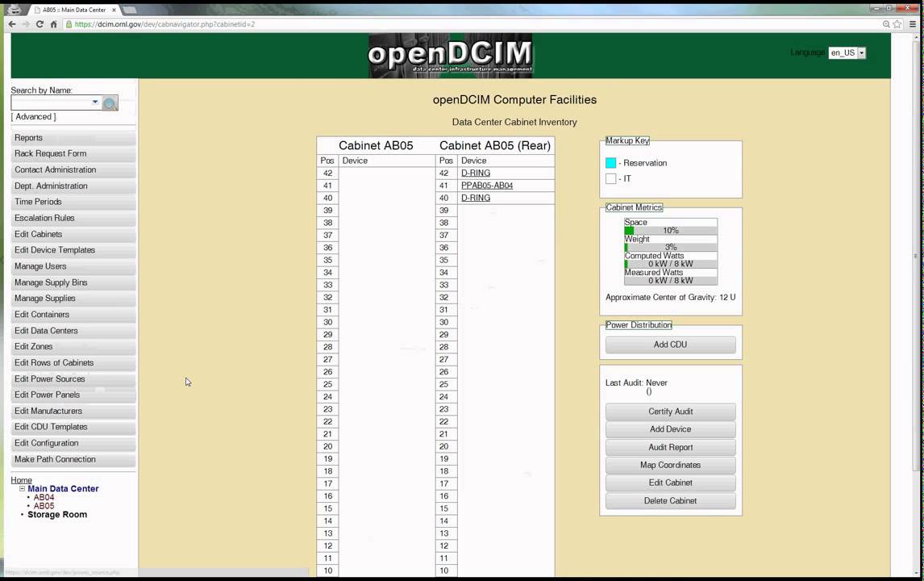Image resolution: width=924 pixels, height=581 pixels.
Task: Open Edit Configuration menu item
Action: [x=73, y=443]
